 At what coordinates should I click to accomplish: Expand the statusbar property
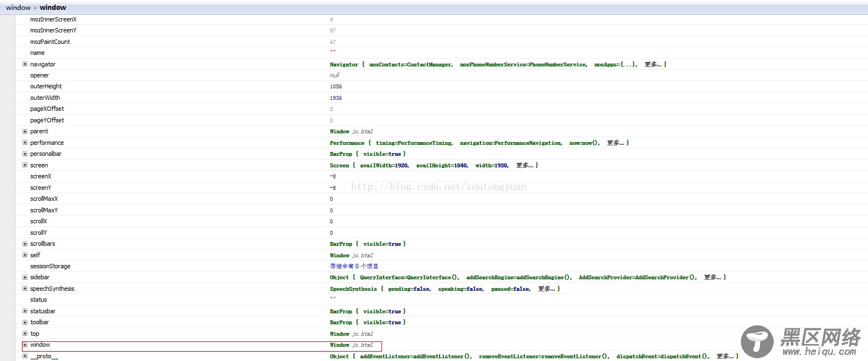coord(25,311)
